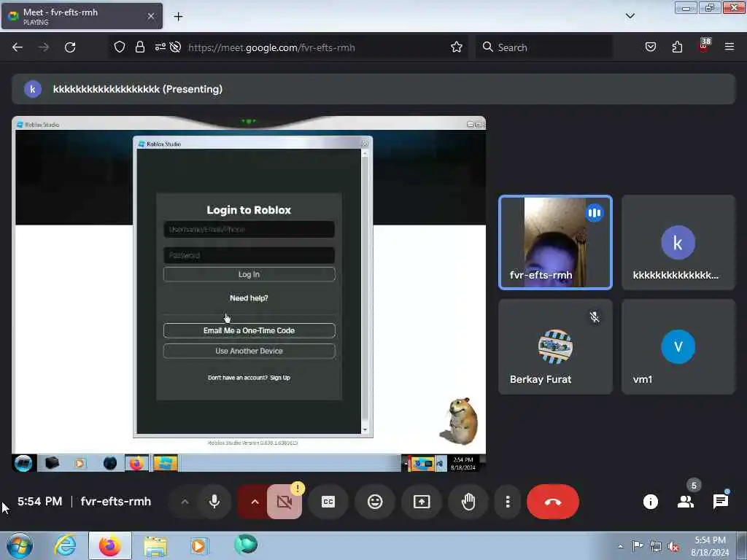Select the vm1 participant tile

point(678,346)
